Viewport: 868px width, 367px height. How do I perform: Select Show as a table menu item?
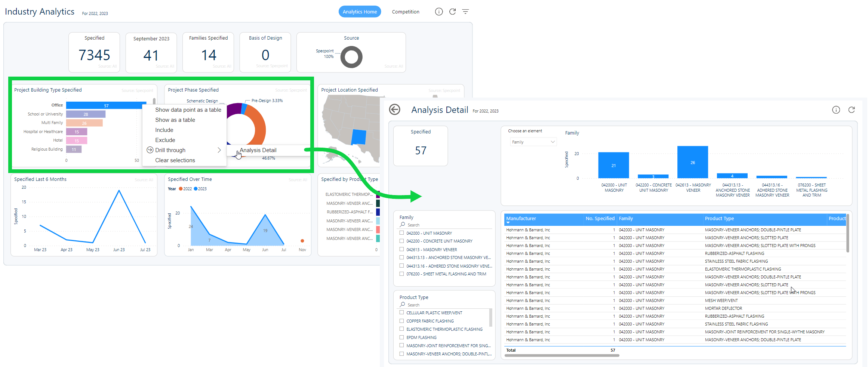pos(175,120)
